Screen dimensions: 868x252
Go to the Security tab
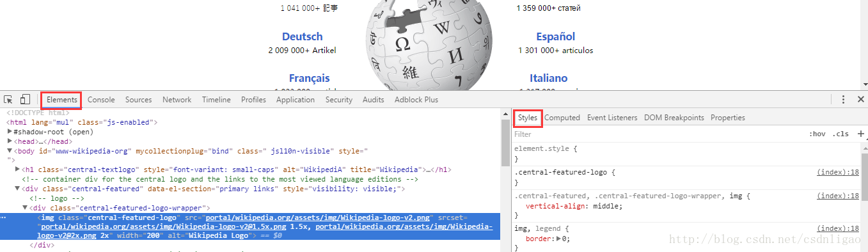pos(338,100)
